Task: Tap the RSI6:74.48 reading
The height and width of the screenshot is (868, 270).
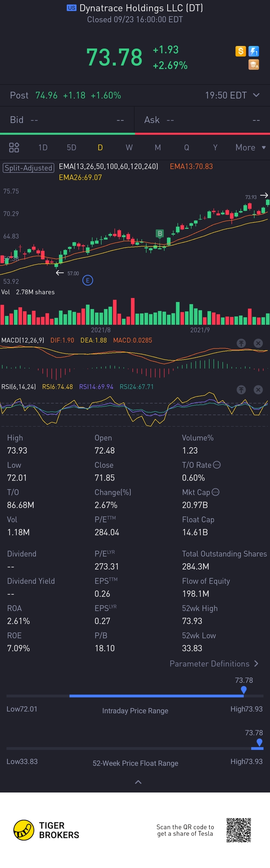Action: (57, 387)
